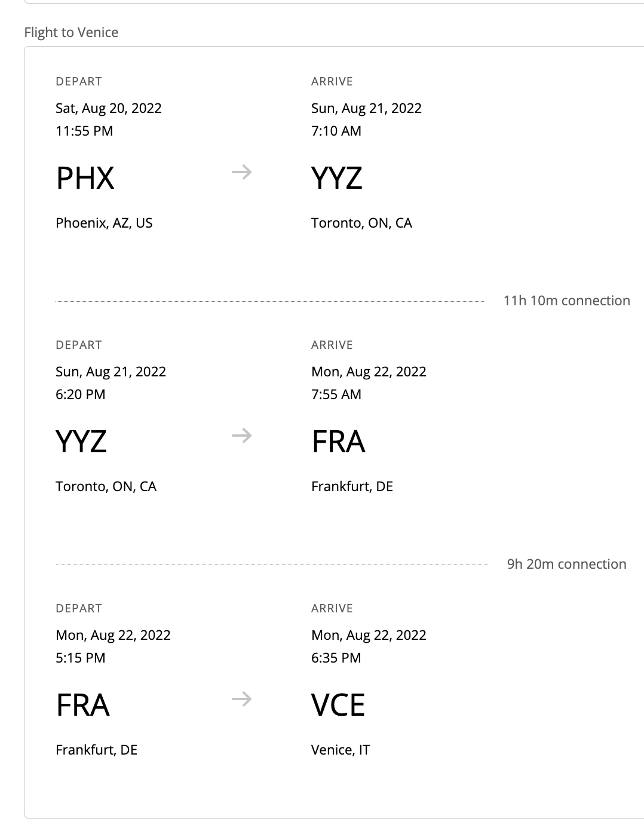This screenshot has height=840, width=644.
Task: Click the "Sun, Aug 21, 2022" arrival date
Action: (366, 108)
